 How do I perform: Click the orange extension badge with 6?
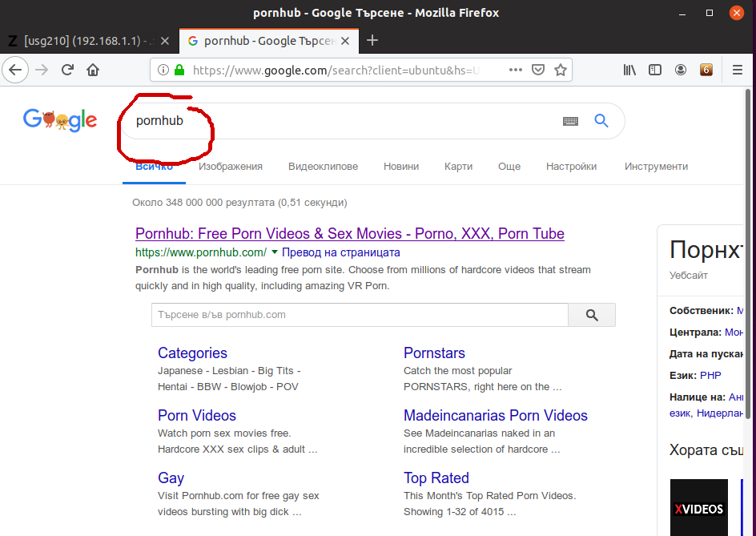(x=706, y=70)
